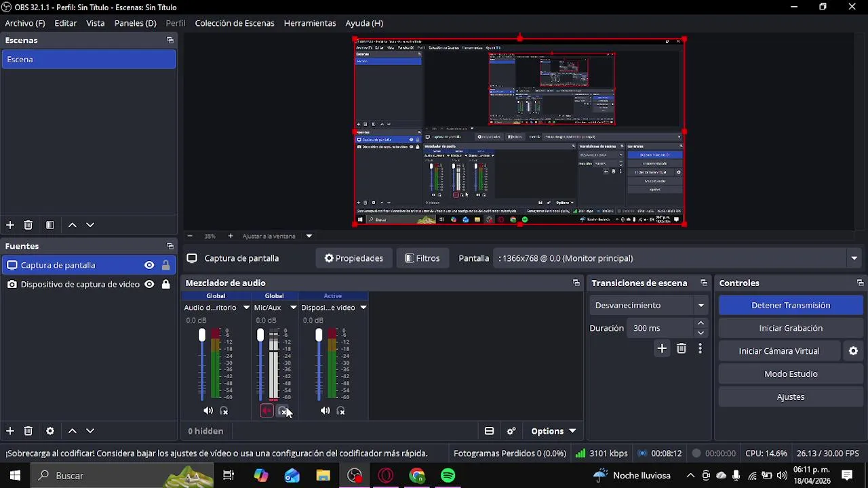Undock the Escenas panel
The height and width of the screenshot is (488, 868).
[x=170, y=41]
